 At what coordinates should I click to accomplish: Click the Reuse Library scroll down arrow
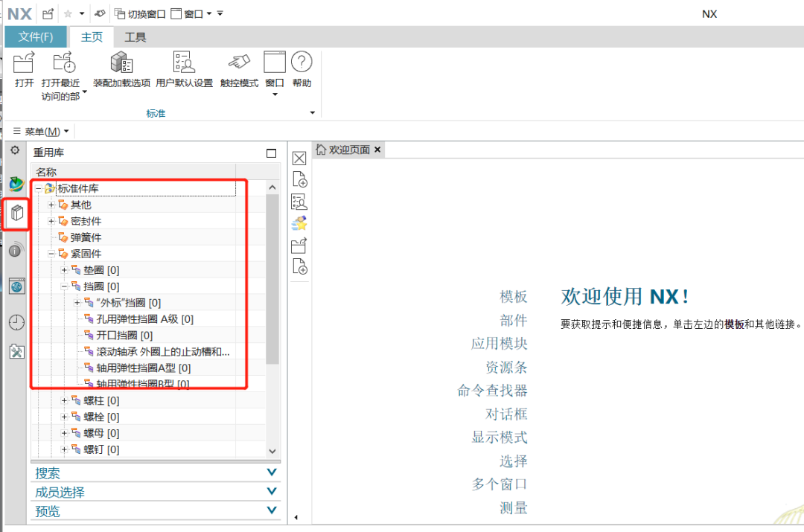pyautogui.click(x=272, y=451)
